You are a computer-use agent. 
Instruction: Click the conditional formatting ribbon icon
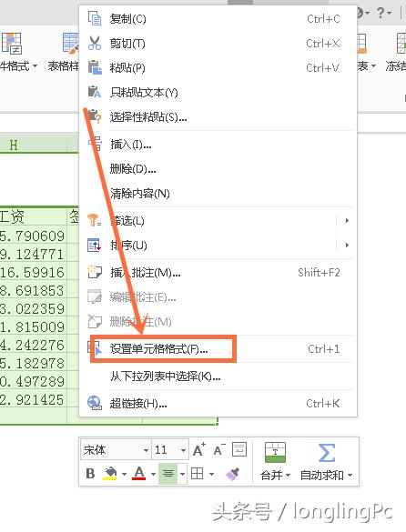12,44
